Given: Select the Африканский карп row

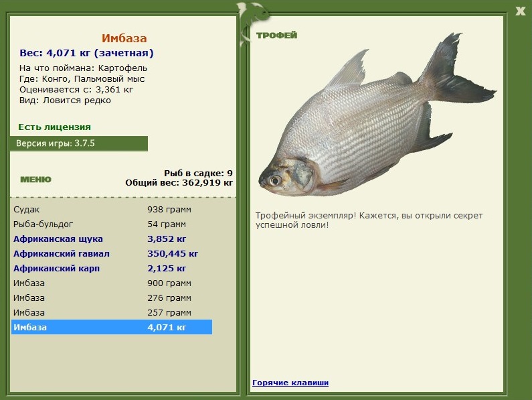Looking at the screenshot, I should tap(112, 268).
